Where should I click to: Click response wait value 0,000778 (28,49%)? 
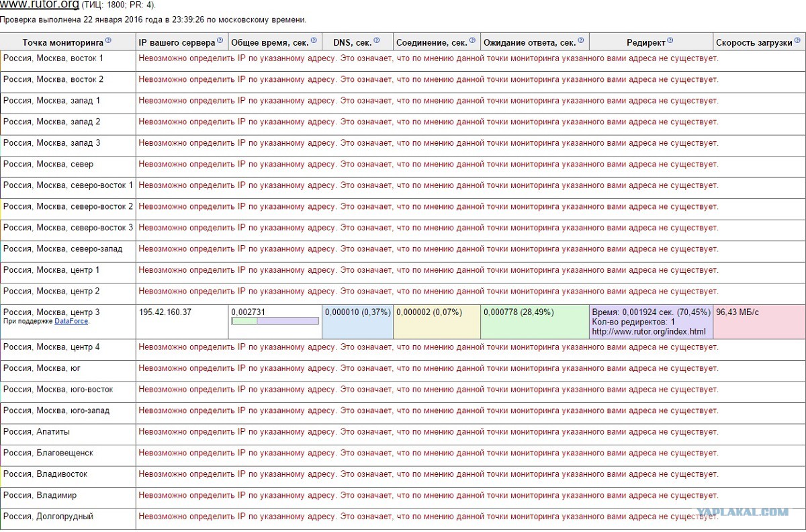point(519,312)
